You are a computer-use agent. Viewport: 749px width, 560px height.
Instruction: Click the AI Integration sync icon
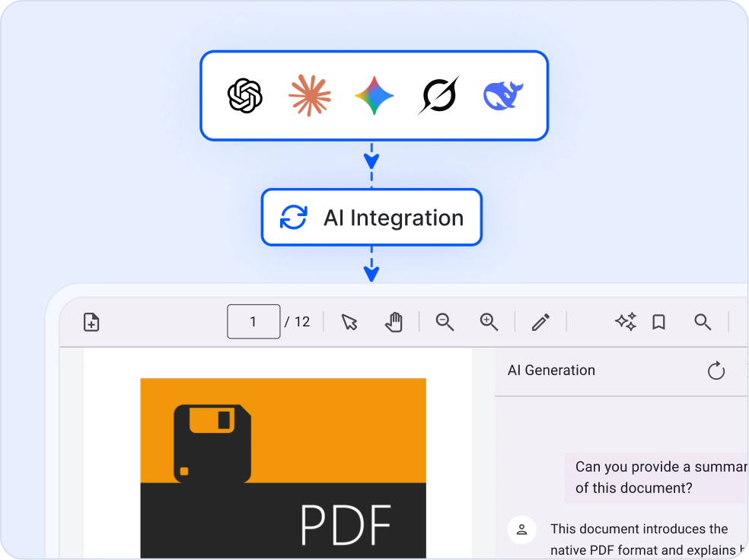[293, 217]
